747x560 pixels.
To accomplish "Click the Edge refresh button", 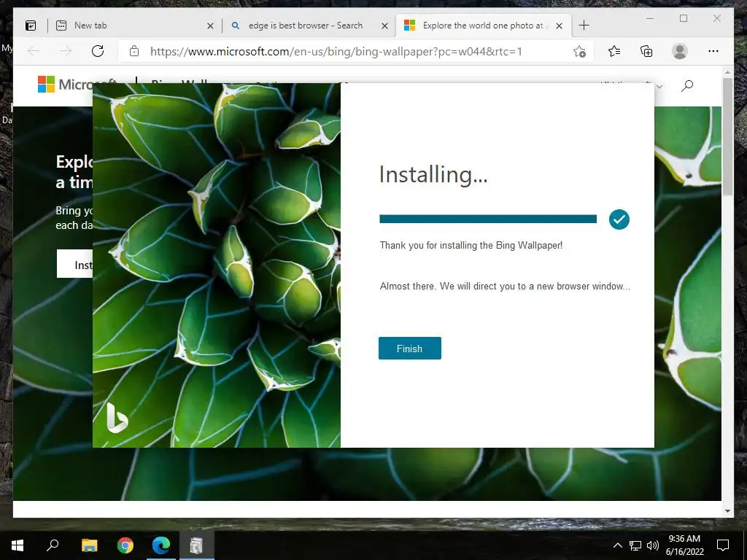I will [98, 51].
